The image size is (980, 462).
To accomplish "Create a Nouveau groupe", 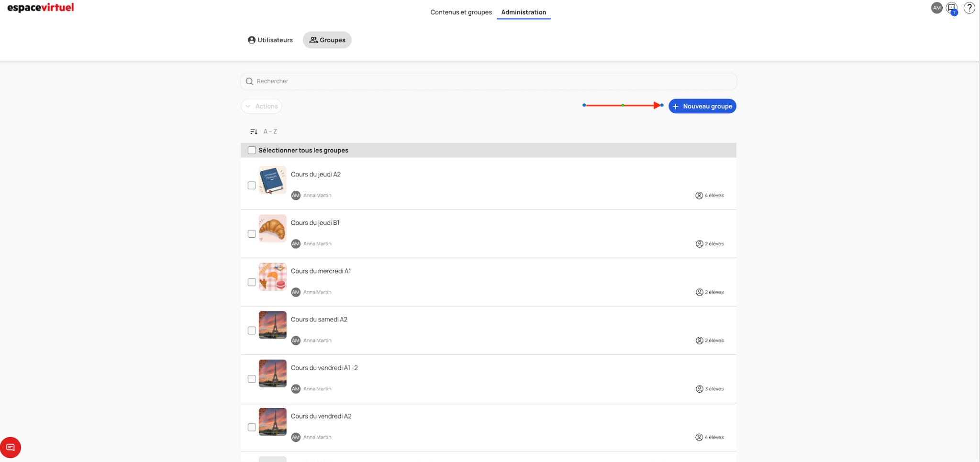I will 702,106.
